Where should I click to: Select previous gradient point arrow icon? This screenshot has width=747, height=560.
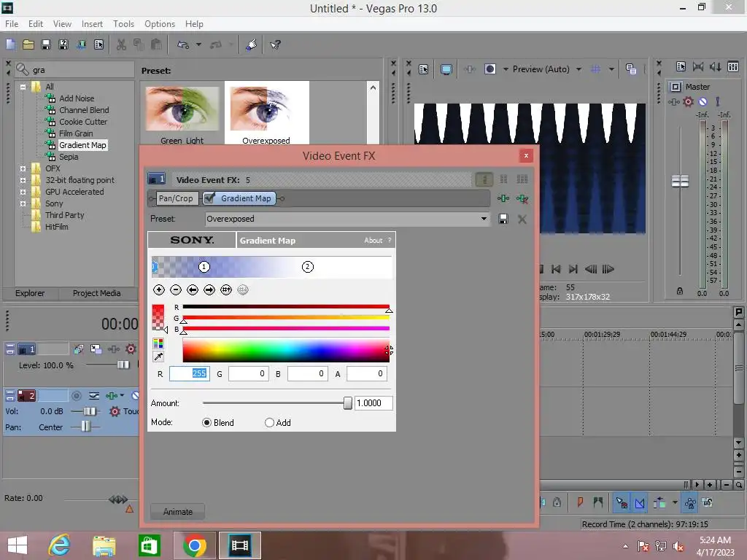pos(193,289)
